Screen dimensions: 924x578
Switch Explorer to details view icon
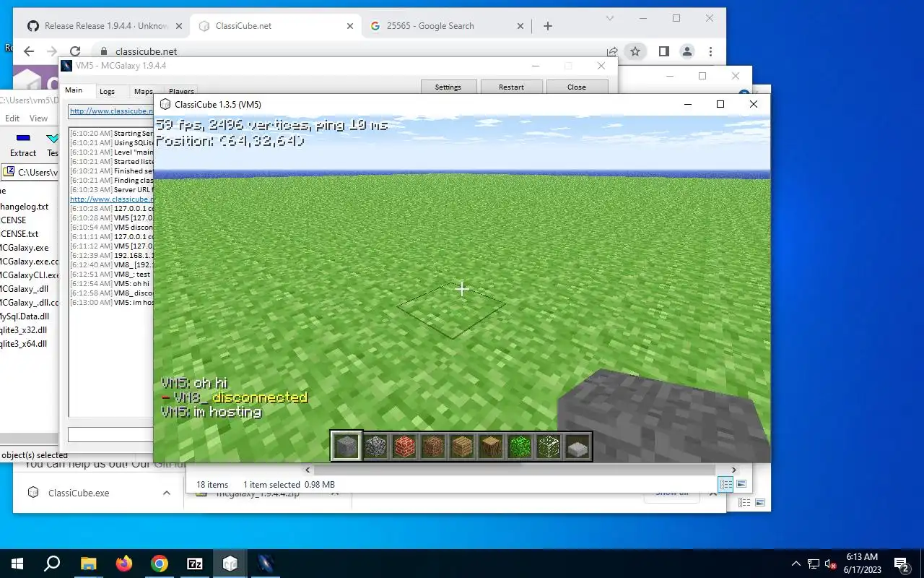(x=726, y=484)
